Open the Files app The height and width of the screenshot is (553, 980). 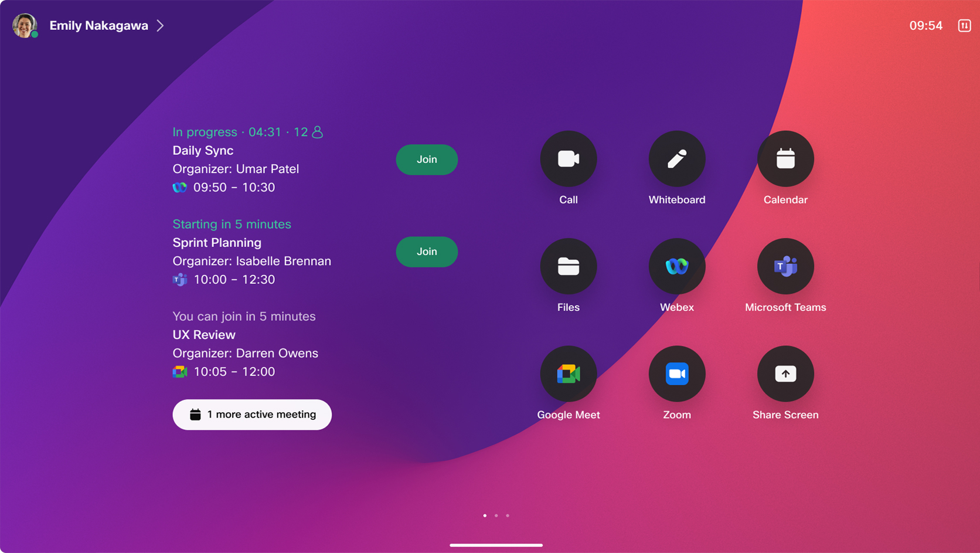(568, 266)
